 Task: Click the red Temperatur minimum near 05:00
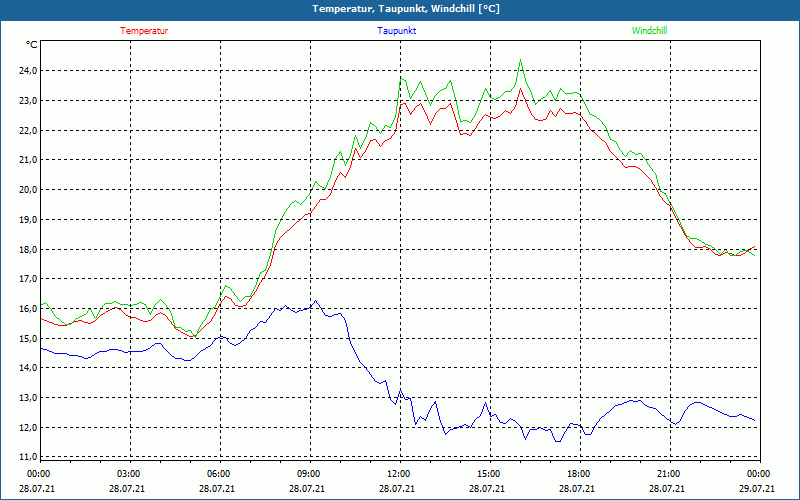tap(193, 337)
